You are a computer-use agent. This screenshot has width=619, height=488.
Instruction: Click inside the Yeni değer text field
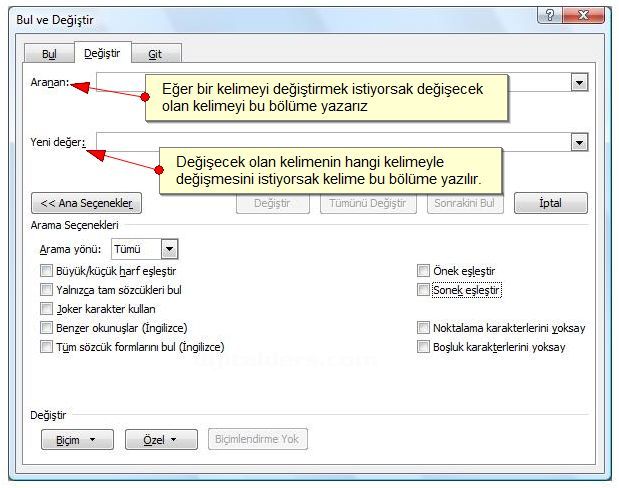pyautogui.click(x=334, y=142)
